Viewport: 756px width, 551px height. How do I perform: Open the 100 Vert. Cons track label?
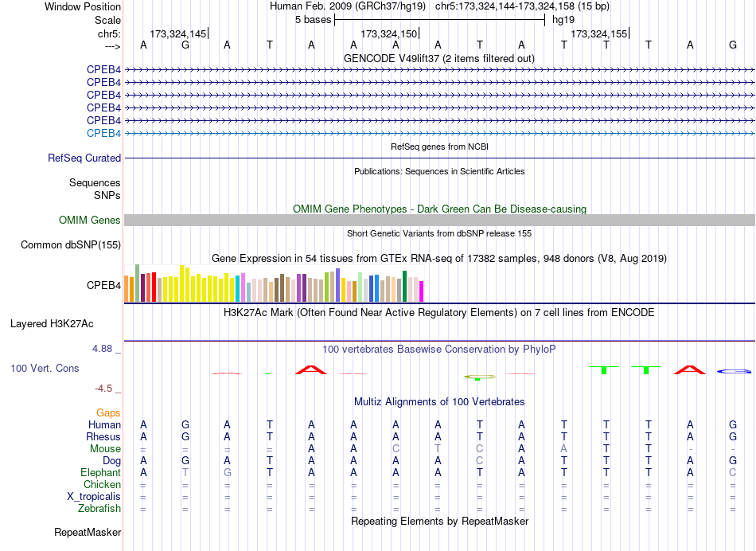coord(45,368)
